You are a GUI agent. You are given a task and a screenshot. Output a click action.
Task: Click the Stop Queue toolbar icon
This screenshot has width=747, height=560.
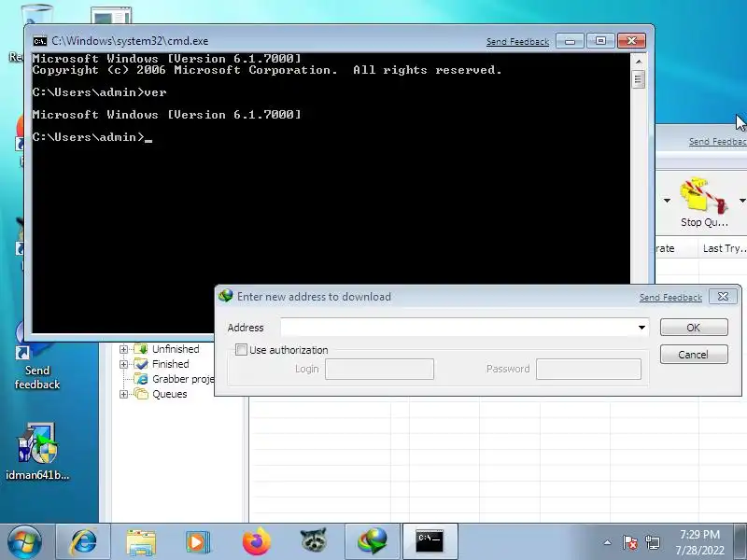pyautogui.click(x=704, y=195)
